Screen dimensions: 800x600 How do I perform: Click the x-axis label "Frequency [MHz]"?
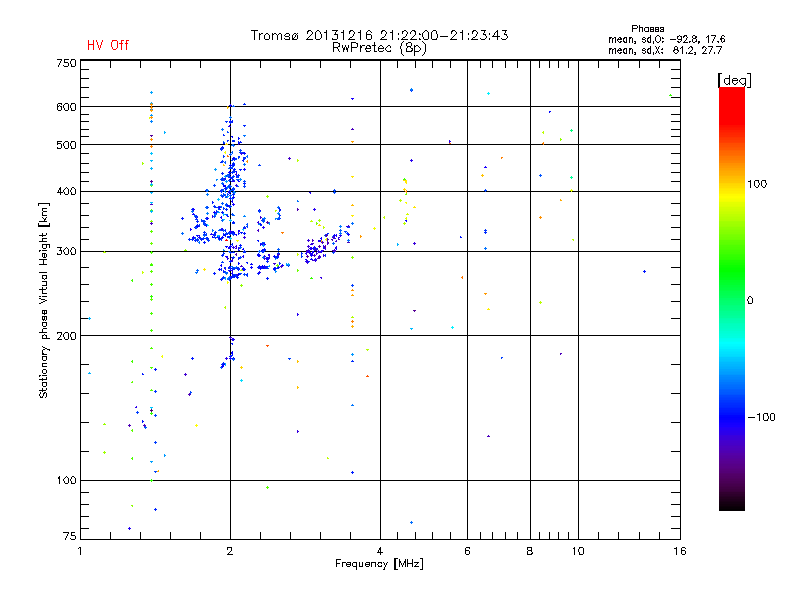pos(379,564)
